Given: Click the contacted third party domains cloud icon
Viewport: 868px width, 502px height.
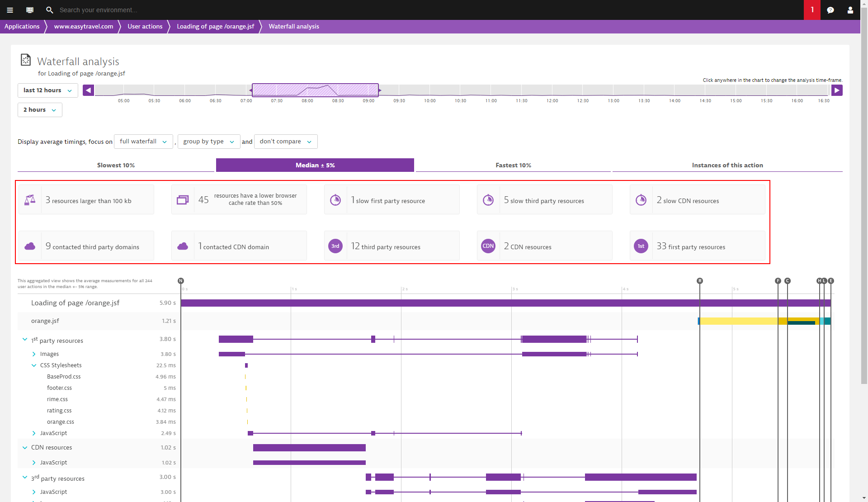Looking at the screenshot, I should pos(31,246).
